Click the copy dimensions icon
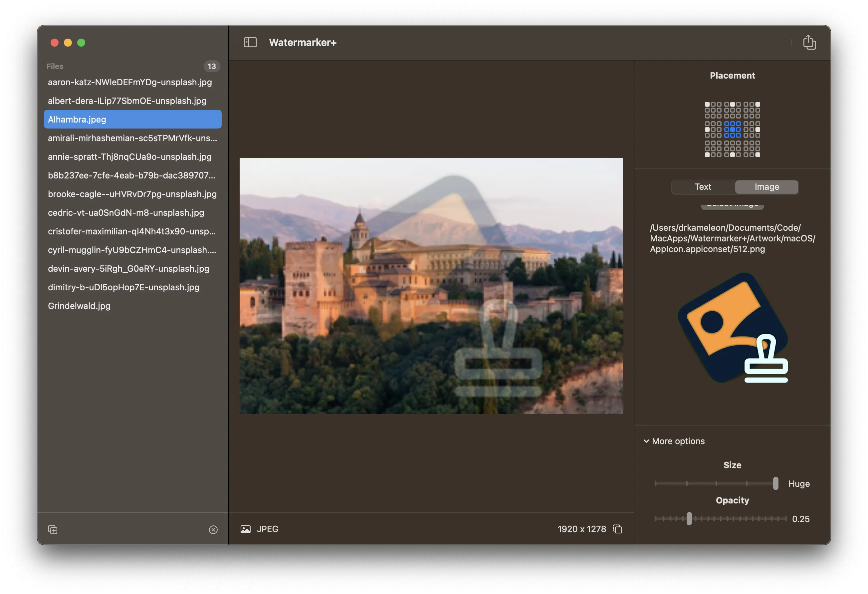The width and height of the screenshot is (868, 594). [617, 529]
